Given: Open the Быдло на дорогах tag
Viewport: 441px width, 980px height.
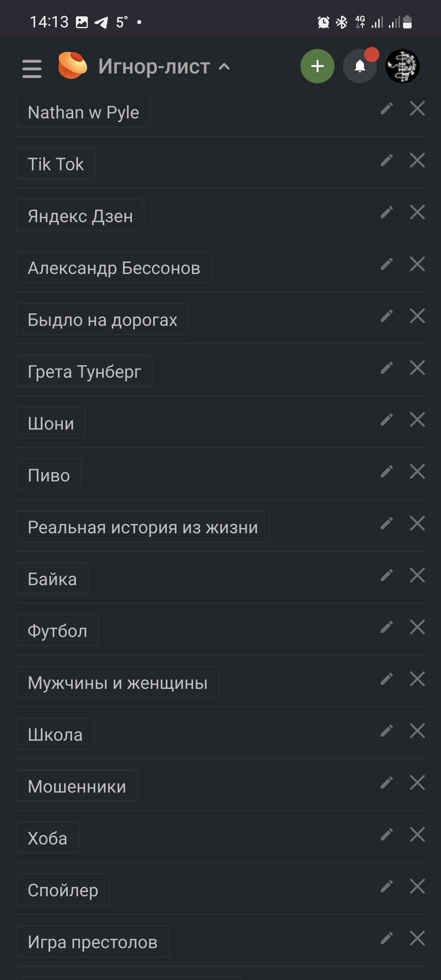Looking at the screenshot, I should click(102, 319).
